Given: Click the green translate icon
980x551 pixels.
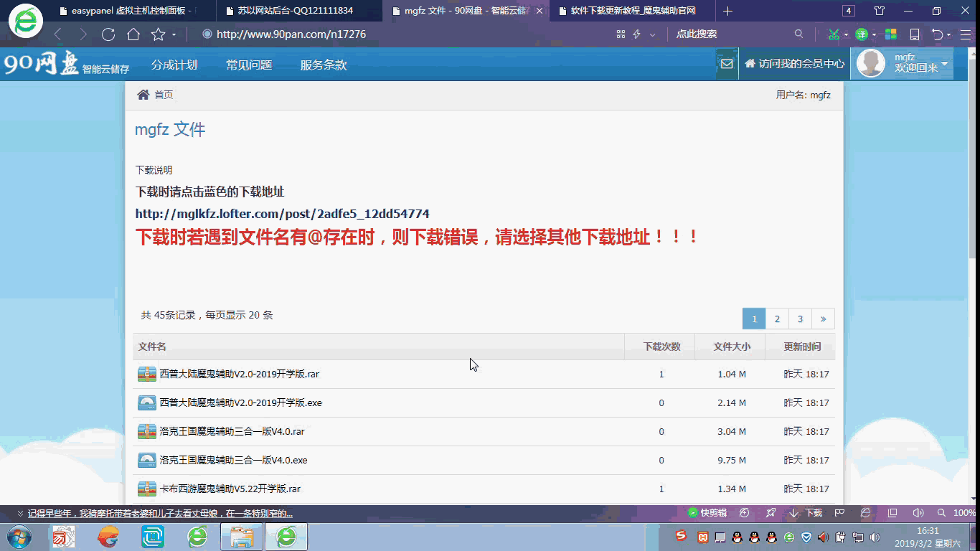Looking at the screenshot, I should click(x=862, y=34).
